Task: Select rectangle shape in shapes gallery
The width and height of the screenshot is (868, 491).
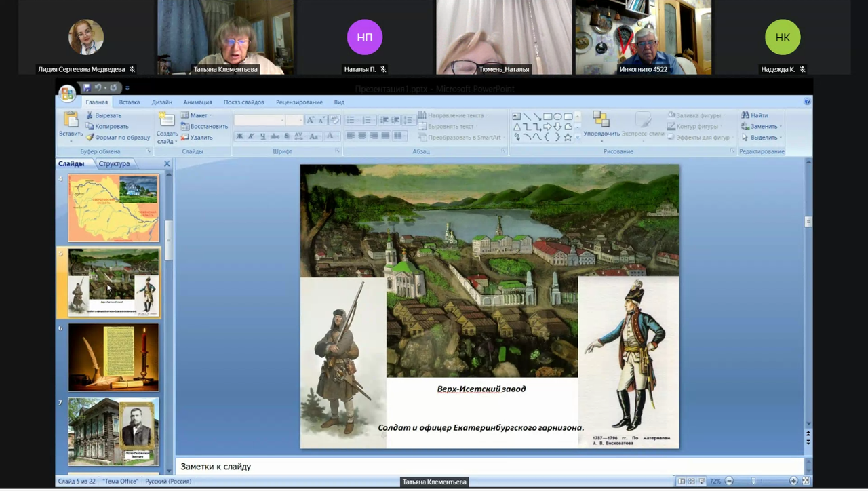Action: pyautogui.click(x=547, y=117)
